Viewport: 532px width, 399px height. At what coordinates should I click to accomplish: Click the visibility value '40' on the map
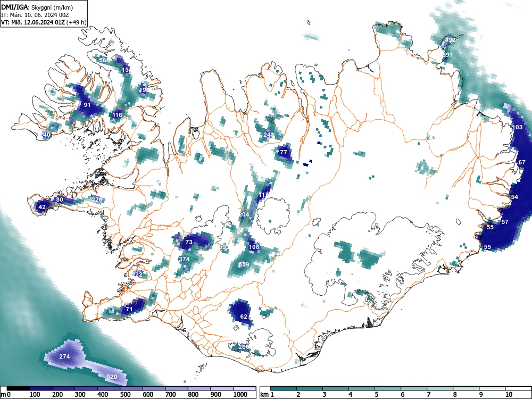tap(46, 135)
